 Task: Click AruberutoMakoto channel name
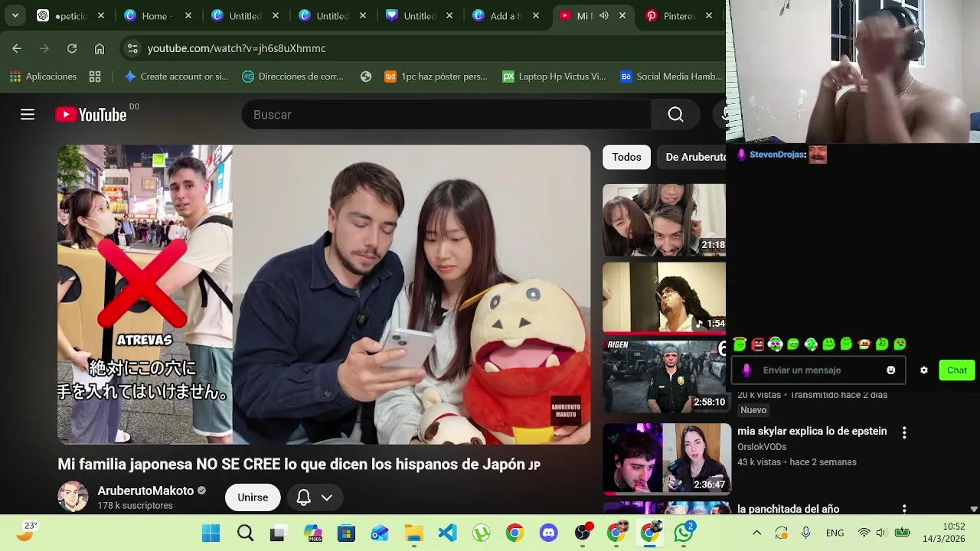point(145,491)
